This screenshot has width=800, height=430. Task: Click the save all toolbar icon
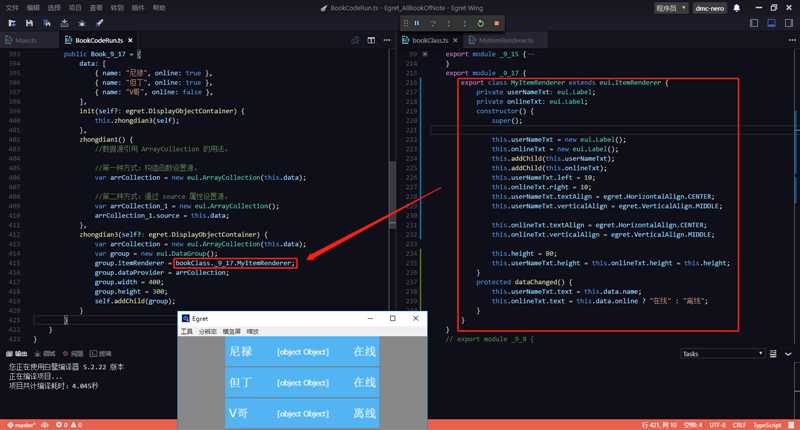[x=47, y=23]
